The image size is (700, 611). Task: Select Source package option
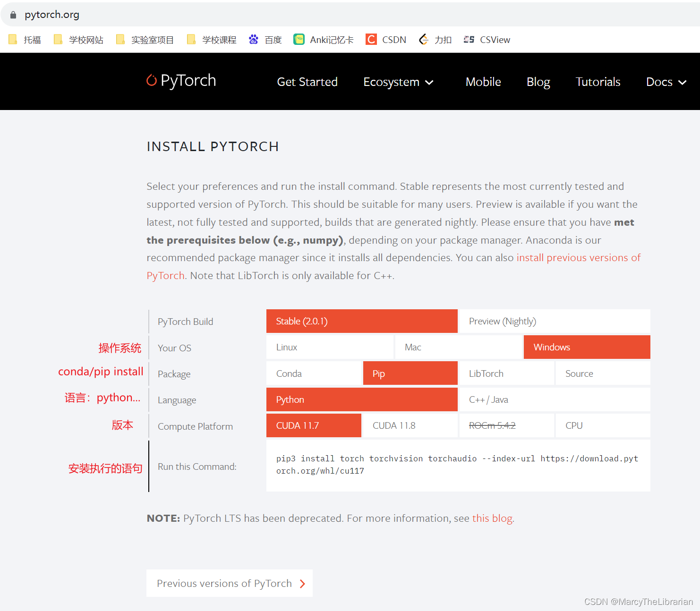[x=603, y=373]
